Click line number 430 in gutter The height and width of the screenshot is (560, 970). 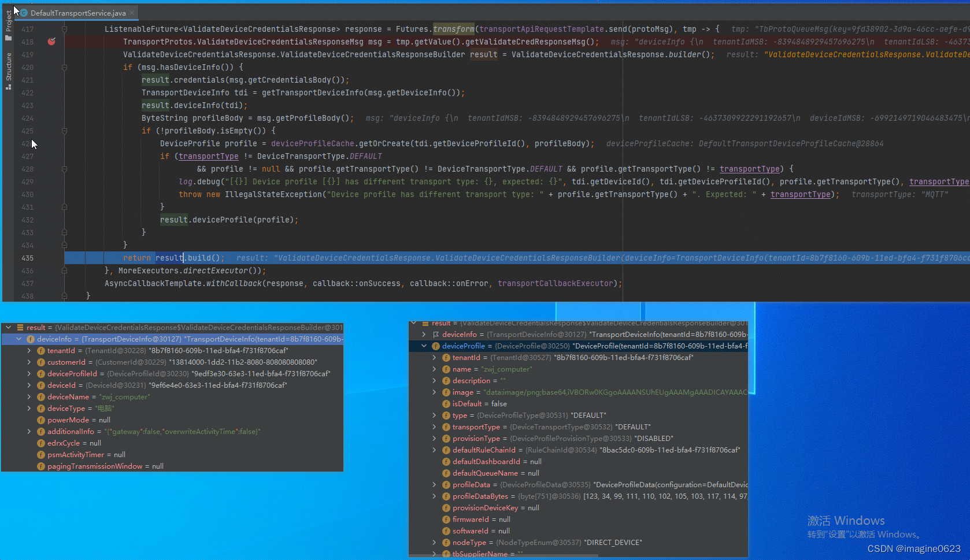coord(27,194)
